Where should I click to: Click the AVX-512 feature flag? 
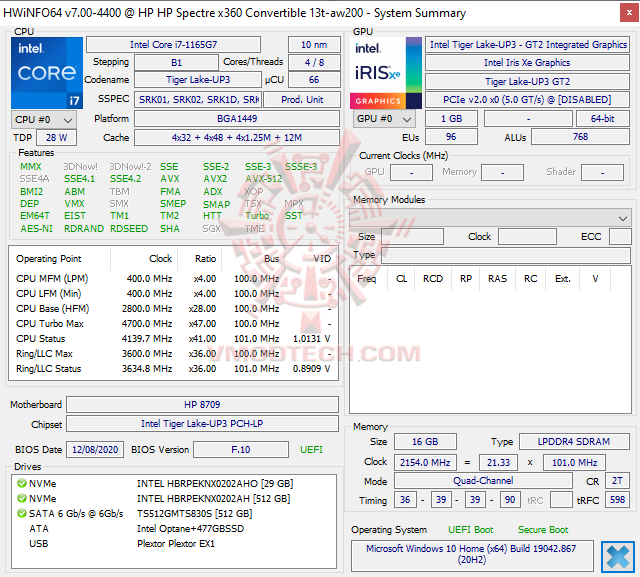click(264, 179)
